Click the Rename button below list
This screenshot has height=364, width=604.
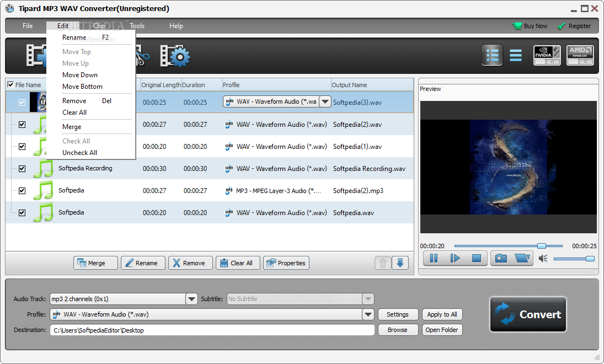[x=143, y=263]
